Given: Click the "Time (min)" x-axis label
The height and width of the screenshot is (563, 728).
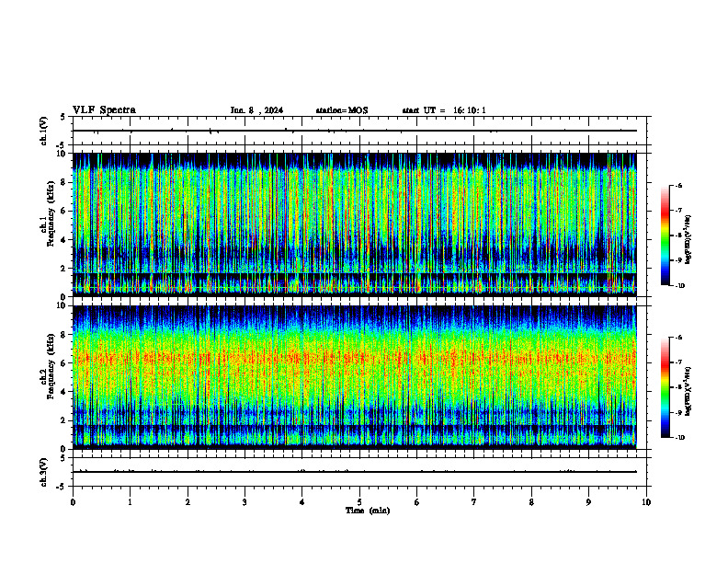Looking at the screenshot, I should click(368, 511).
